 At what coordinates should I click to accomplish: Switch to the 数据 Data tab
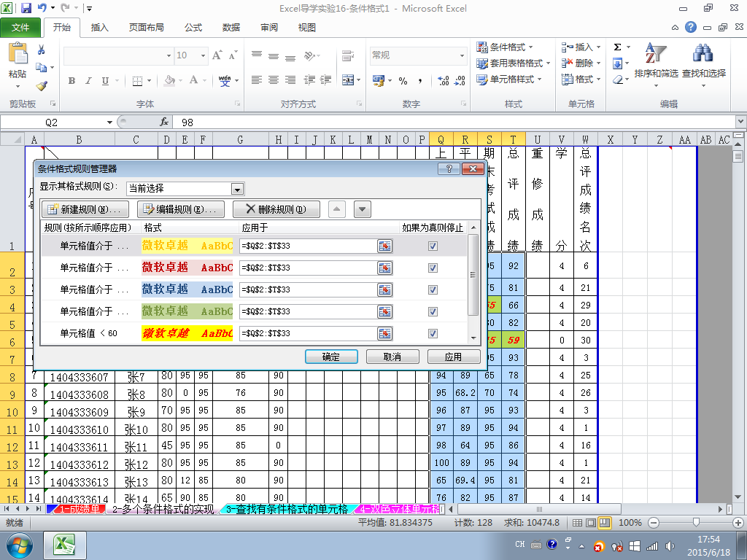pos(231,28)
